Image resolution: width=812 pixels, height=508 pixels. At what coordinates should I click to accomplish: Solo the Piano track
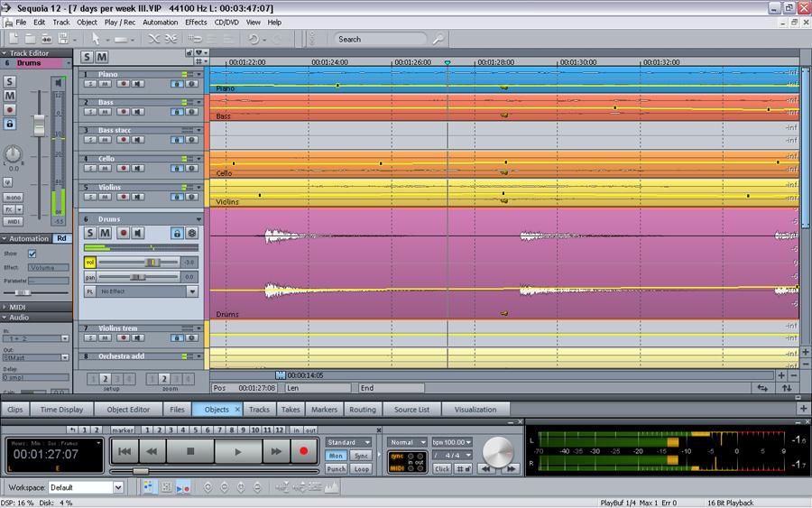click(x=90, y=83)
